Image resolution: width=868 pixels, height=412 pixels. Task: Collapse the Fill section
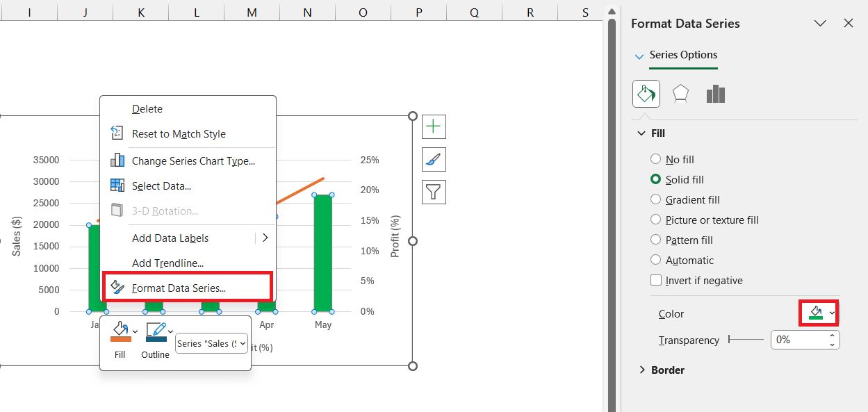[x=641, y=133]
